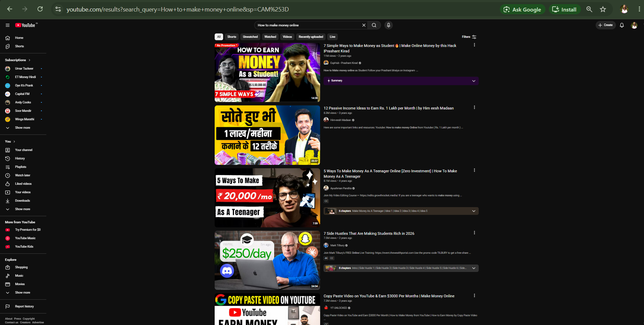The height and width of the screenshot is (325, 644).
Task: Open the Filters panel
Action: pyautogui.click(x=469, y=37)
